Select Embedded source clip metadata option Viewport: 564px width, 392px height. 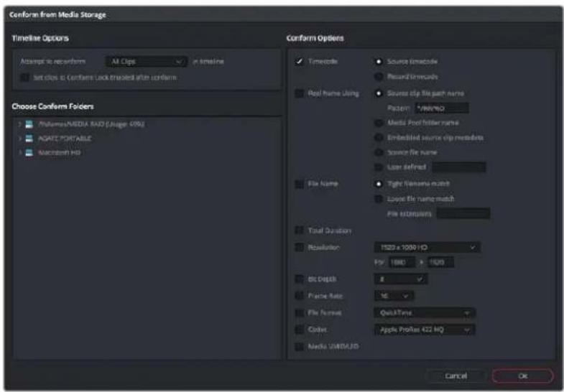(x=379, y=138)
